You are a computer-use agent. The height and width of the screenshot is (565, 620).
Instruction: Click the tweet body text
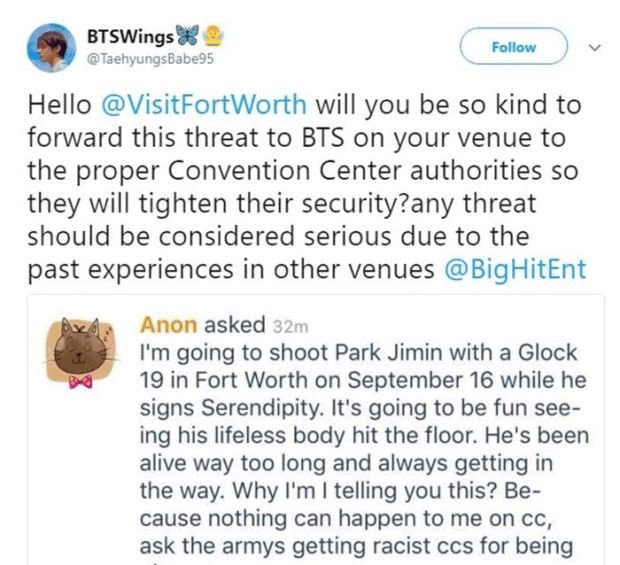click(306, 187)
